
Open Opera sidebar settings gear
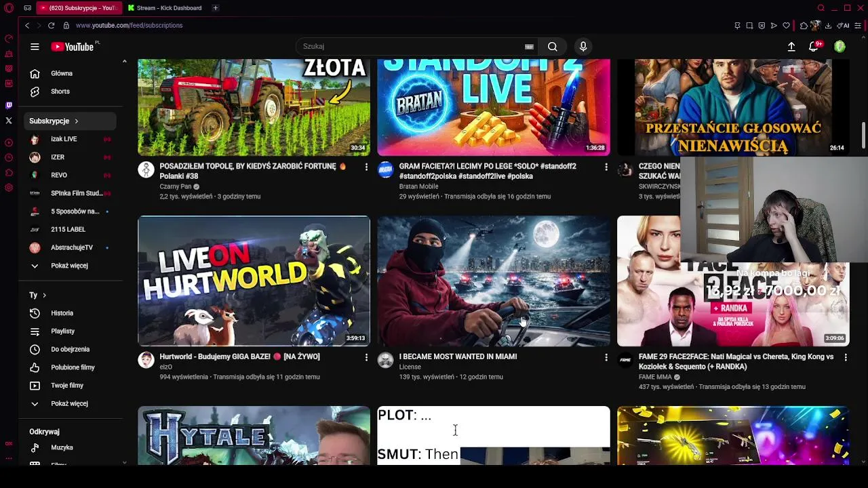pos(9,188)
